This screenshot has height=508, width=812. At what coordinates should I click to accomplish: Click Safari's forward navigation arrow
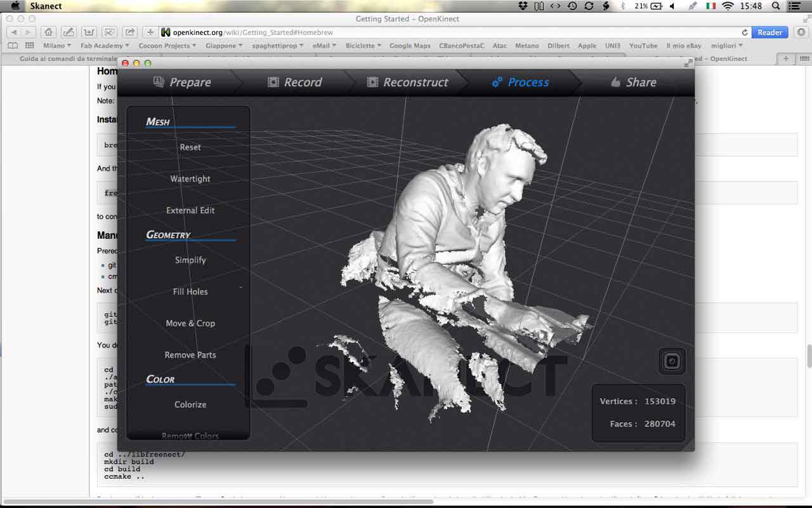(x=28, y=32)
